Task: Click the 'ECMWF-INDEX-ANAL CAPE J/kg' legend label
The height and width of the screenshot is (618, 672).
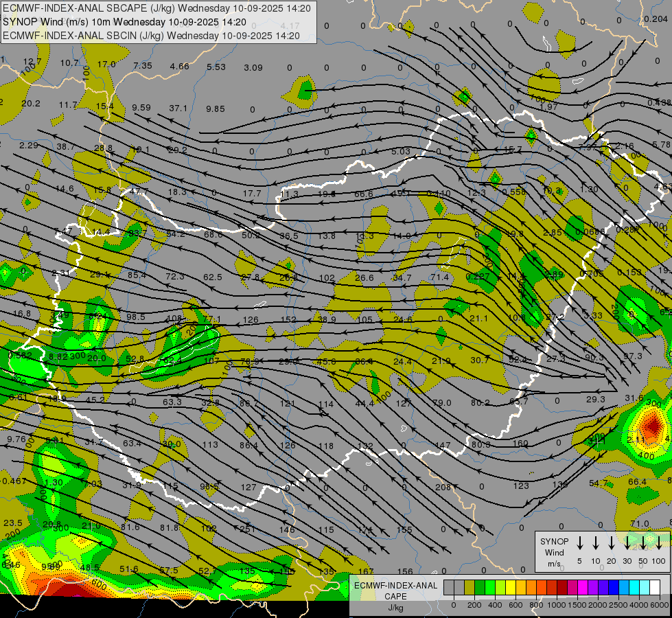Action: pos(395,596)
